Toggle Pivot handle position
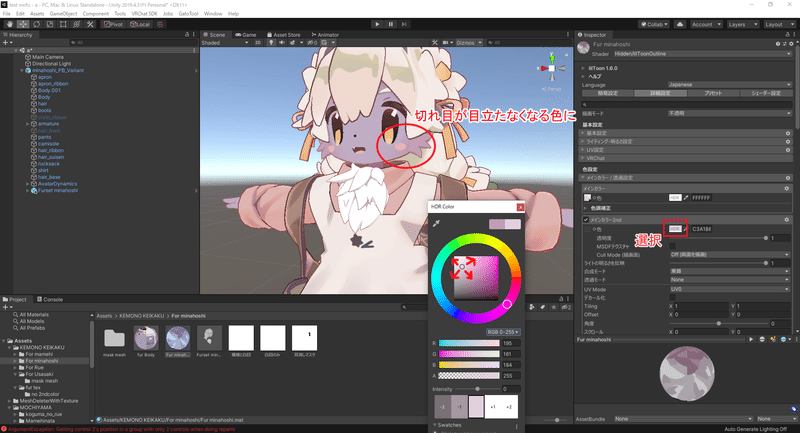The image size is (800, 433). (x=113, y=24)
